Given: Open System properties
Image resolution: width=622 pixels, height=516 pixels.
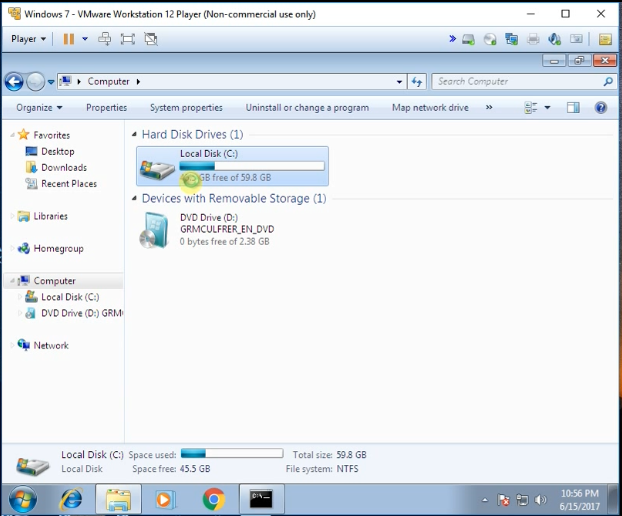Looking at the screenshot, I should 186,107.
